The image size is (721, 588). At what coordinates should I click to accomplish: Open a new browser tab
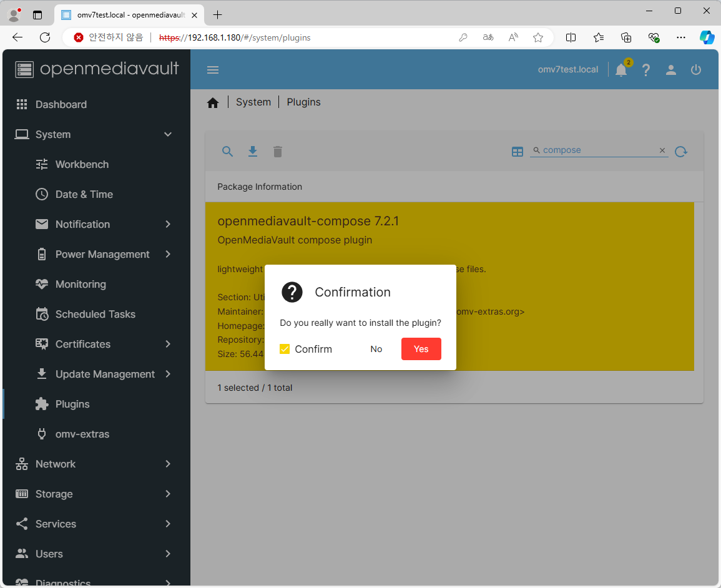(x=217, y=15)
